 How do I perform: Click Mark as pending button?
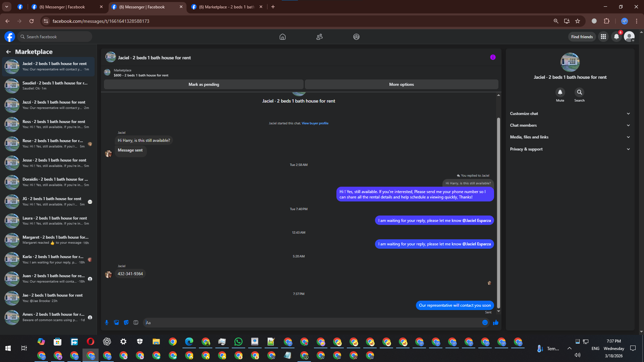pyautogui.click(x=204, y=84)
